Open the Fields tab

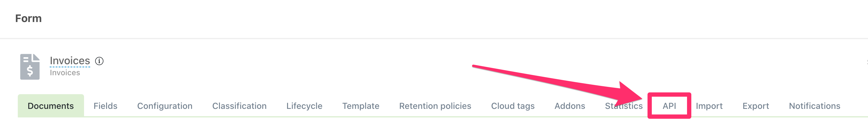[106, 106]
